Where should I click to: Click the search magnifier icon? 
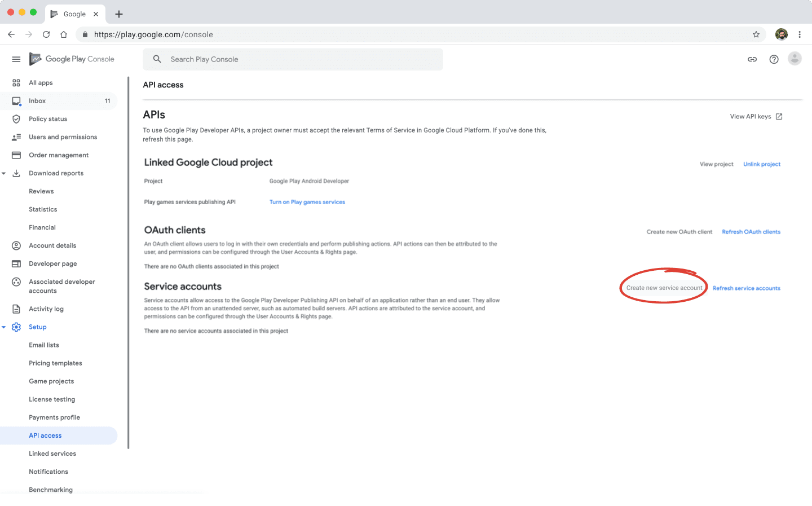coord(157,59)
